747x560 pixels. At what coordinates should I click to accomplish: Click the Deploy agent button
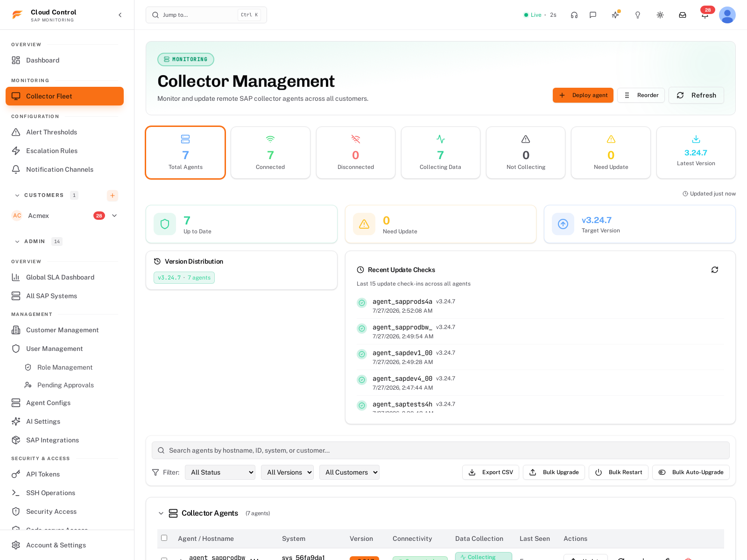pos(583,95)
